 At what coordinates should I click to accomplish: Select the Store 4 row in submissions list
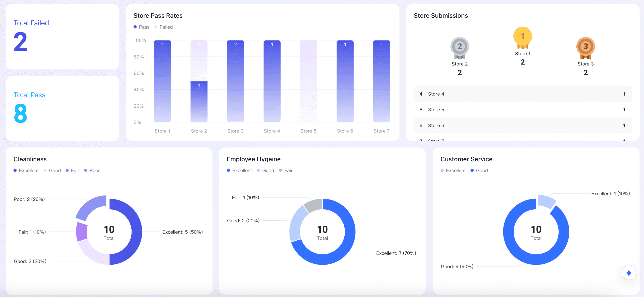pos(522,94)
